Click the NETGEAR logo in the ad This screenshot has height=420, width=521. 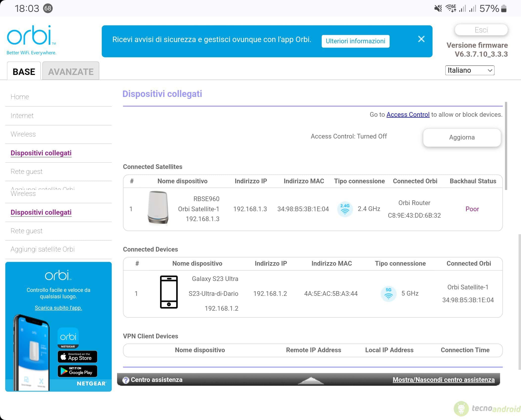(x=92, y=383)
